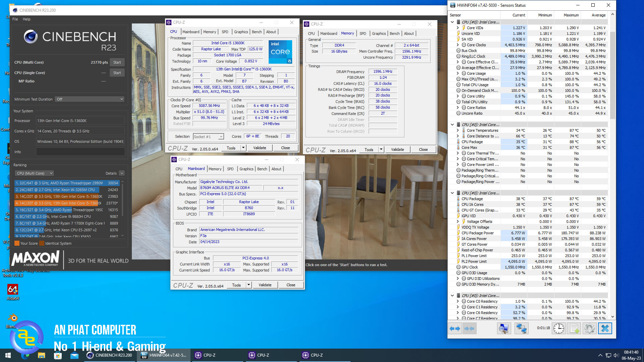The width and height of the screenshot is (644, 362).
Task: Click HWiNFO clock reset-timer icon
Action: pyautogui.click(x=558, y=328)
